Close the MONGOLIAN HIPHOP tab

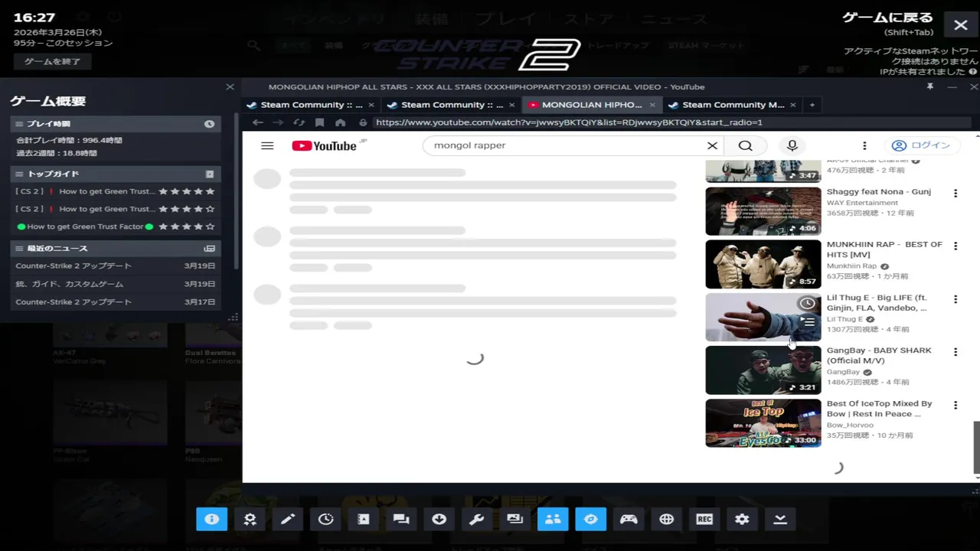(652, 105)
